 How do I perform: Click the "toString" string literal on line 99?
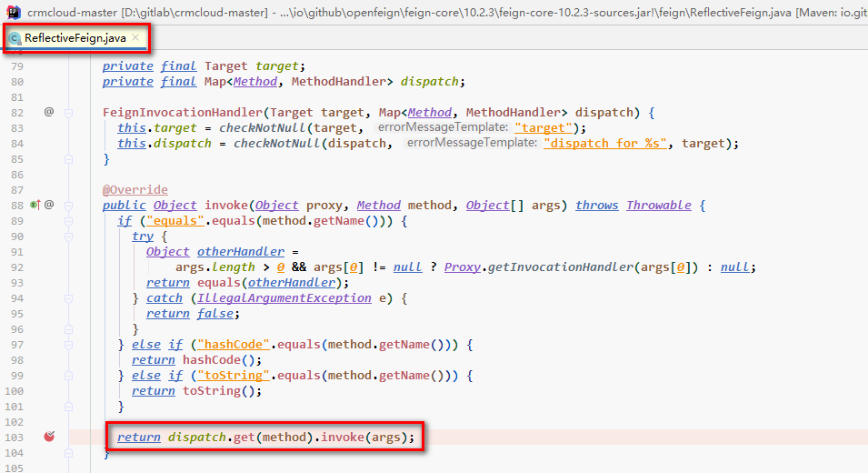coord(234,376)
